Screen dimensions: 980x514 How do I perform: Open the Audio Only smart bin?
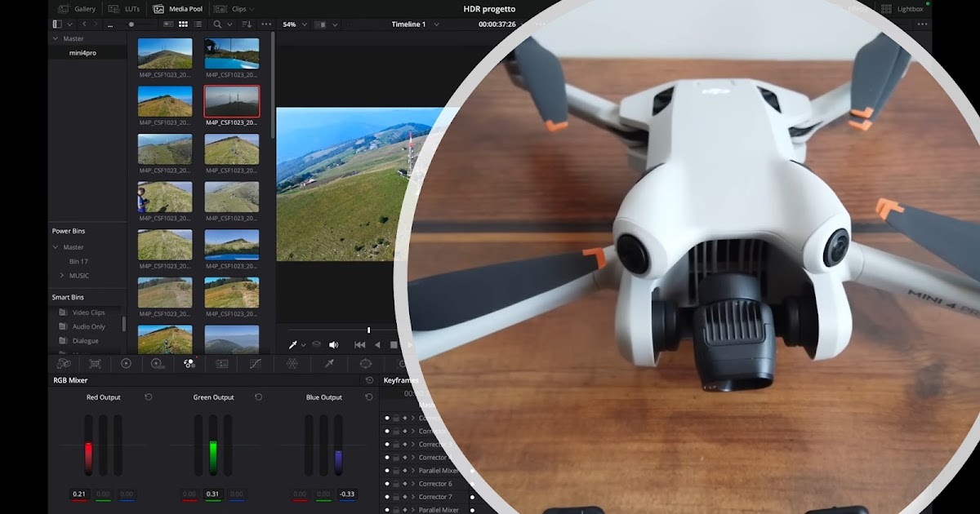(x=88, y=326)
